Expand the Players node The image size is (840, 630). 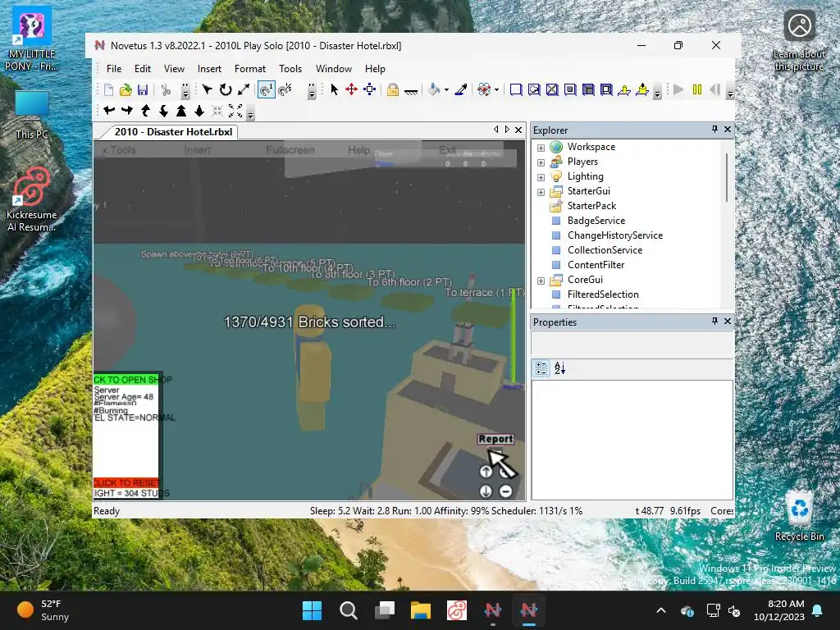[541, 162]
